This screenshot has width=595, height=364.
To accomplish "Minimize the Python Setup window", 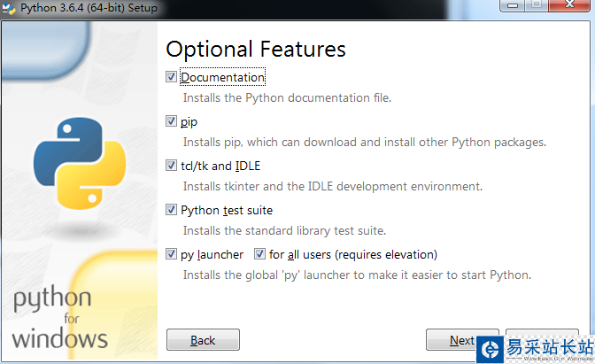I will [x=513, y=5].
